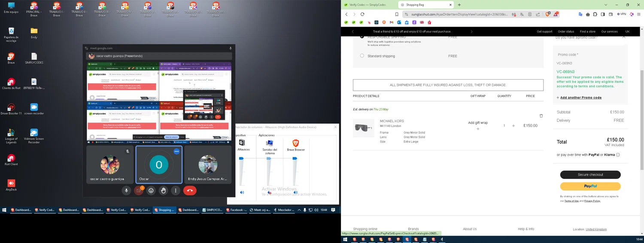644x243 pixels.
Task: Next promo banner arrow
Action: click(x=471, y=31)
